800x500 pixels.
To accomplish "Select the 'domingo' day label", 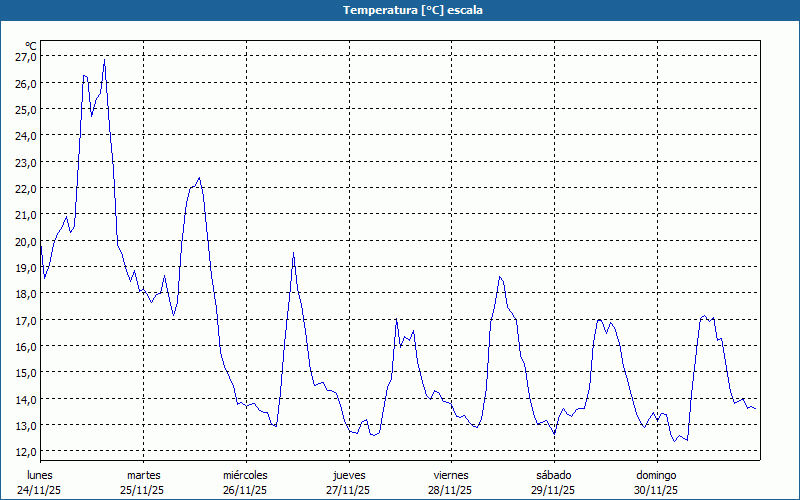I will click(656, 475).
